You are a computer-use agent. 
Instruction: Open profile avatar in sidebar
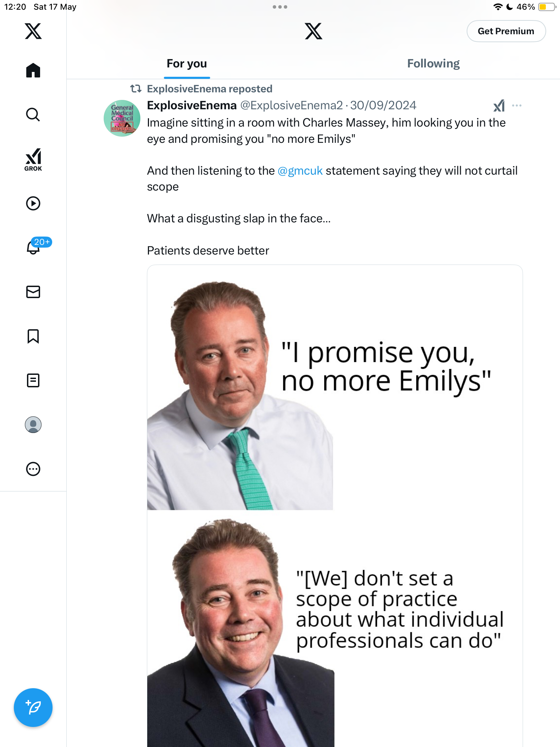[x=33, y=425]
